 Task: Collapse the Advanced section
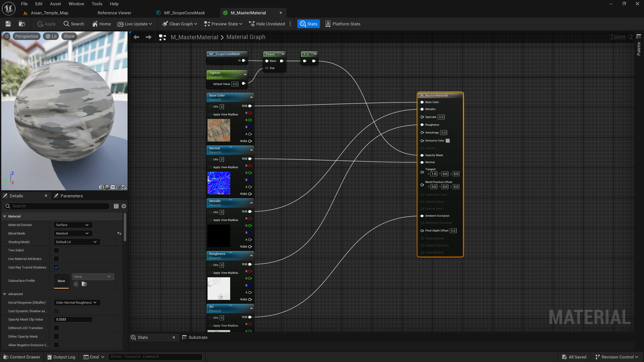coord(5,294)
